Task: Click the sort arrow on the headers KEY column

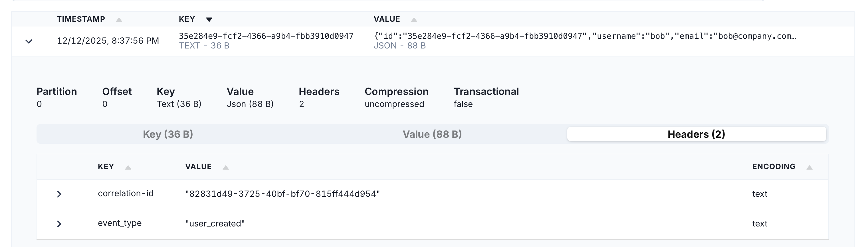Action: coord(128,167)
